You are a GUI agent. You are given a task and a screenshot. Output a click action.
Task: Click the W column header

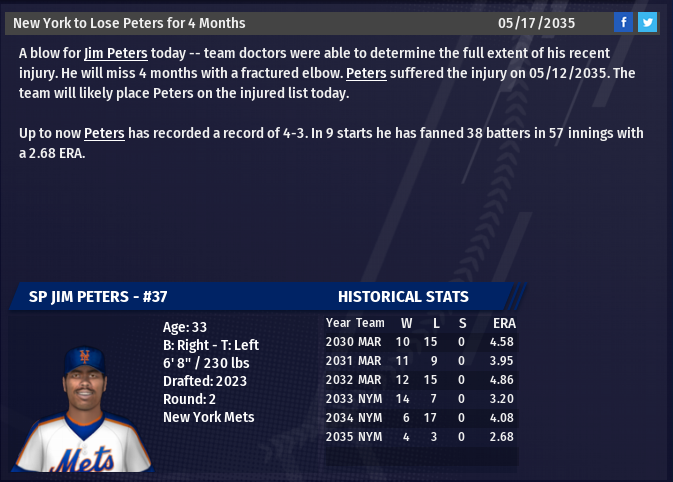407,323
